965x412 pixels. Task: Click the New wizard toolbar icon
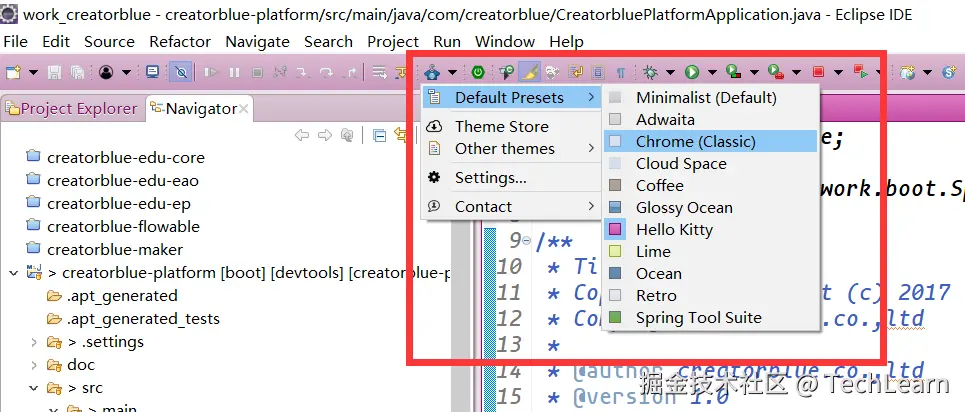pyautogui.click(x=14, y=73)
